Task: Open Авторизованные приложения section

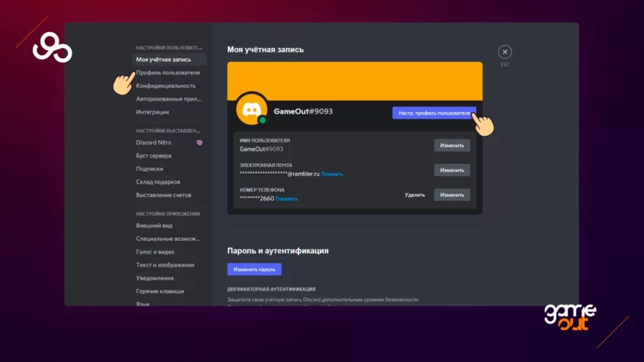Action: click(x=169, y=99)
